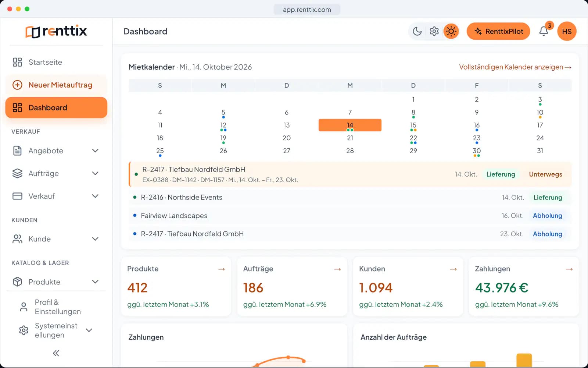Expand the Kunde submenu chevron

point(95,239)
